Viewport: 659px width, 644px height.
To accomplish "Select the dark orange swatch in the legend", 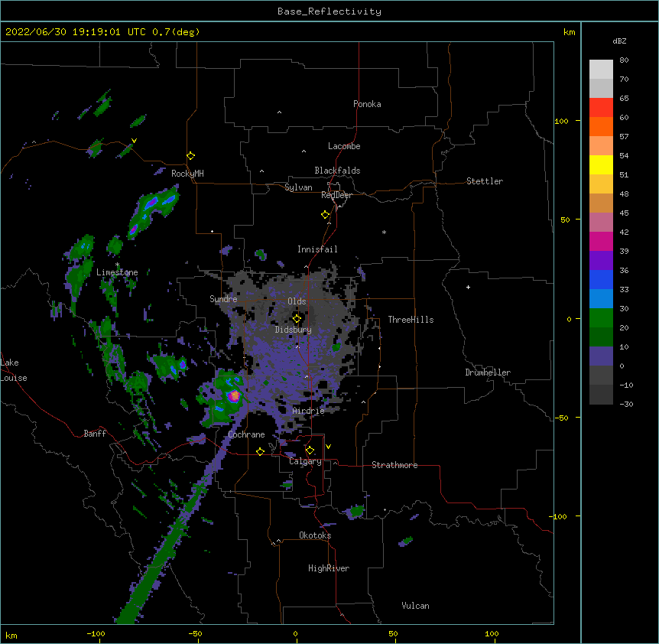I will pyautogui.click(x=601, y=126).
